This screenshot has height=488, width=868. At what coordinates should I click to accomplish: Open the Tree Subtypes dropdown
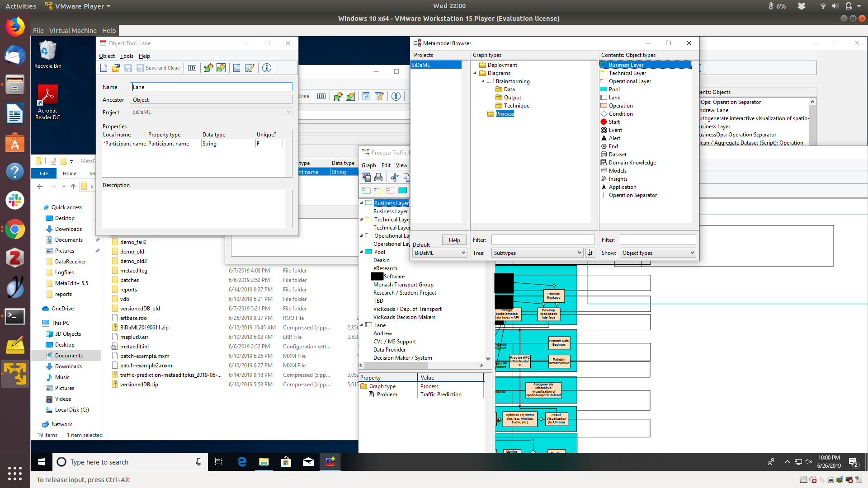538,253
